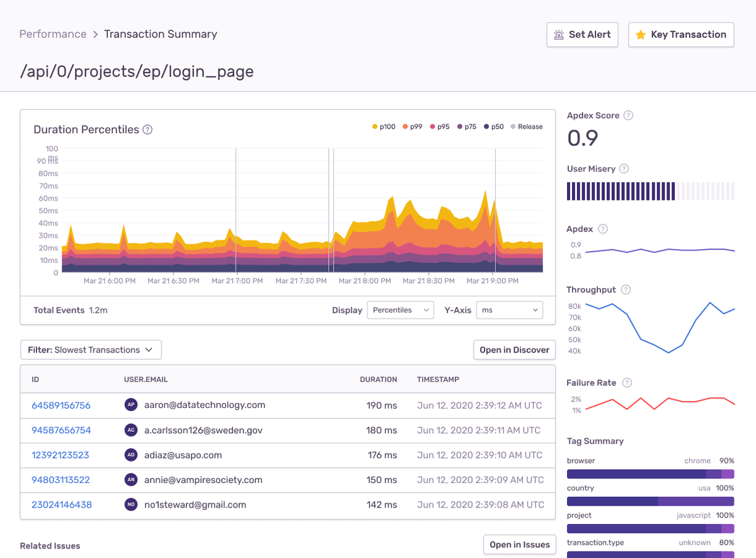Click the browser chrome tag bar
This screenshot has width=756, height=558.
pyautogui.click(x=650, y=474)
